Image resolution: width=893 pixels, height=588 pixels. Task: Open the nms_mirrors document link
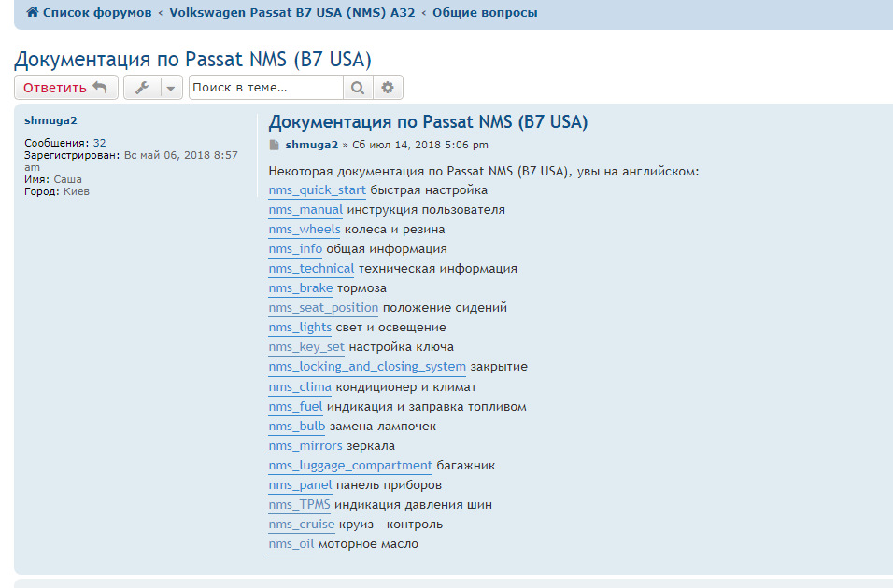[x=305, y=446]
